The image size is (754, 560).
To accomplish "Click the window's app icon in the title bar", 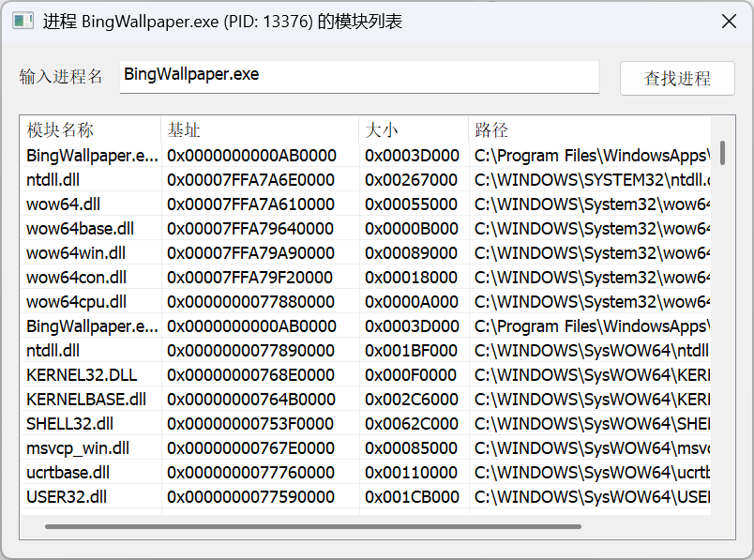I will (23, 22).
